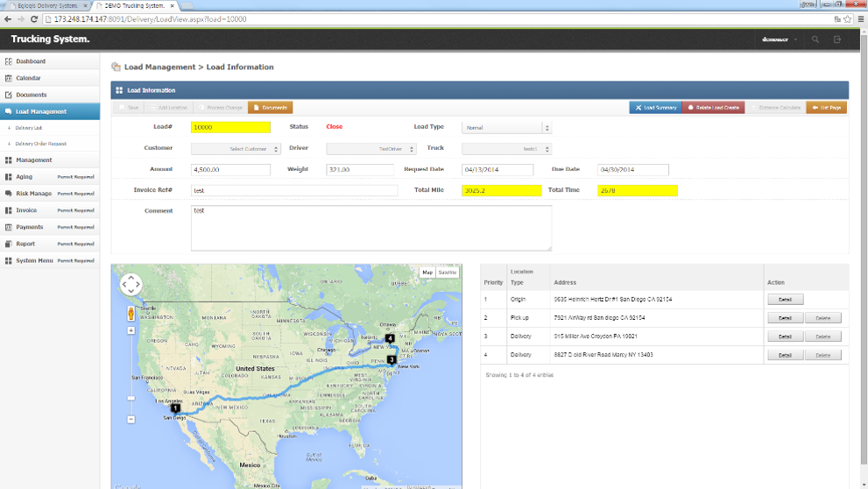Click map marker 1 at San Diego
This screenshot has height=489, width=868.
pyautogui.click(x=175, y=408)
